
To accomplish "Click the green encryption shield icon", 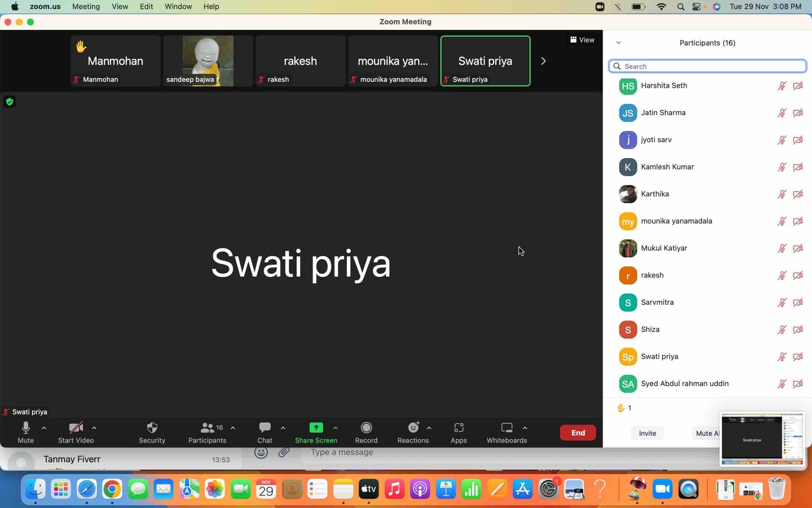I will pyautogui.click(x=9, y=102).
